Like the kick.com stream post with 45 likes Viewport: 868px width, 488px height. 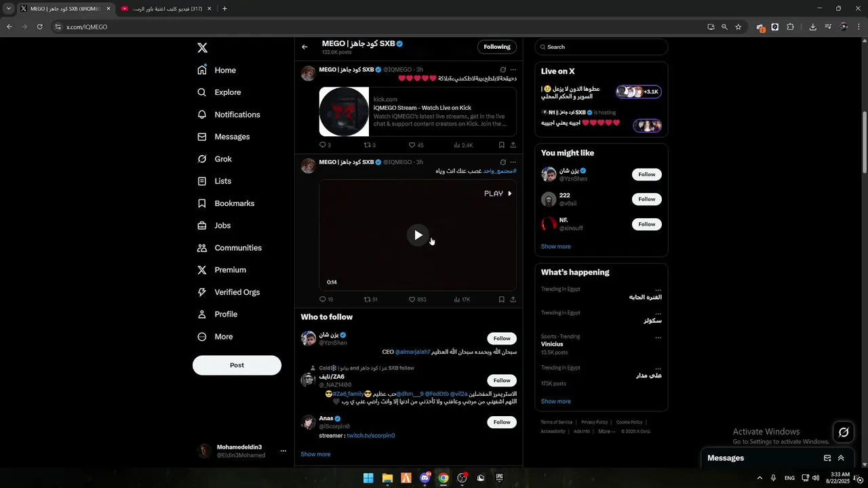click(x=416, y=145)
